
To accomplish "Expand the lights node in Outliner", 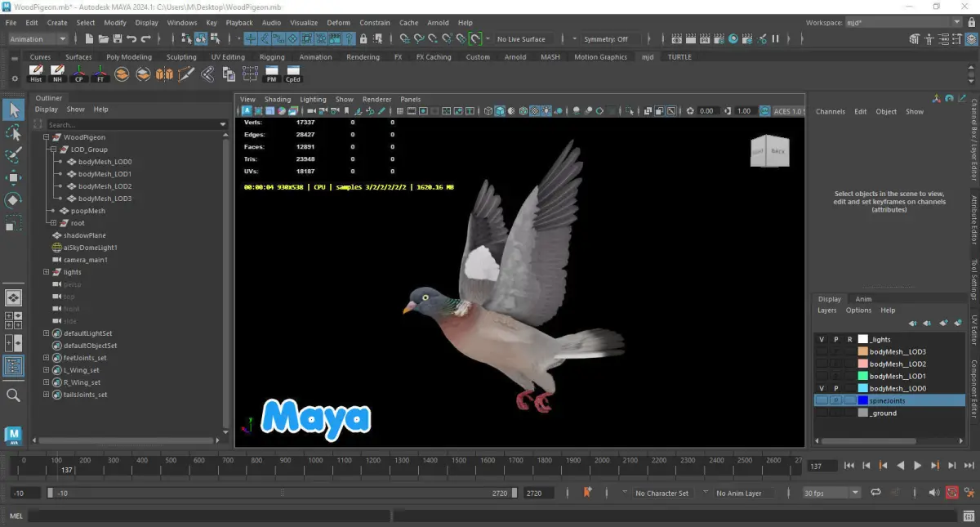I will point(46,272).
